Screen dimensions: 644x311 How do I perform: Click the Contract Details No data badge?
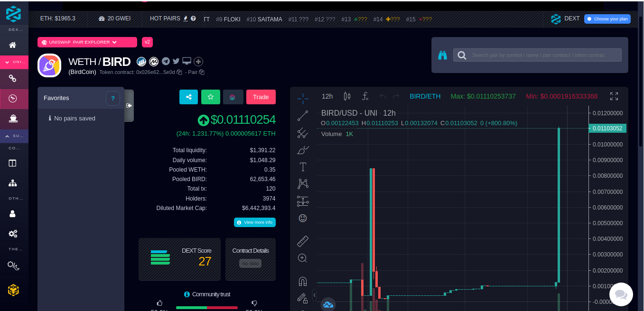[x=250, y=263]
